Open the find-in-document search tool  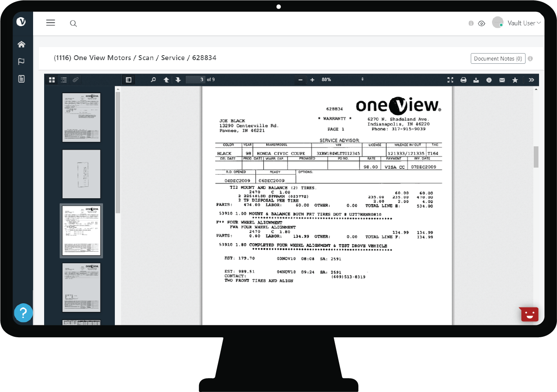[153, 80]
